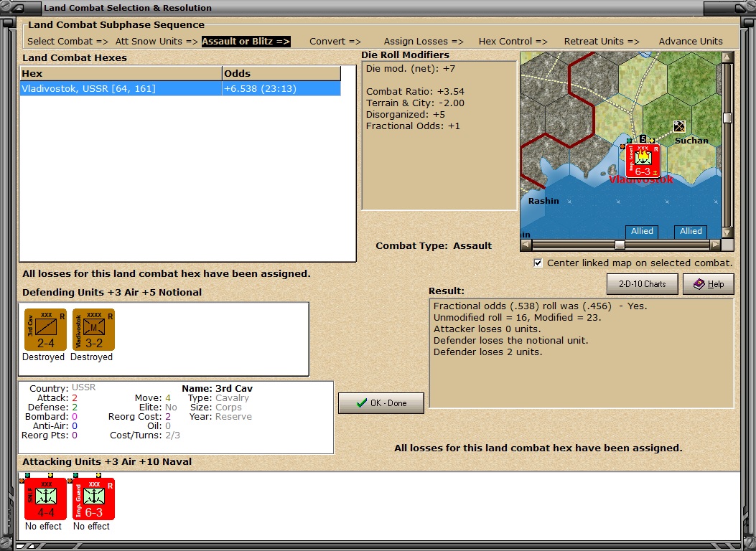This screenshot has width=756, height=551.
Task: Toggle Center linked map on selected combat
Action: click(538, 263)
